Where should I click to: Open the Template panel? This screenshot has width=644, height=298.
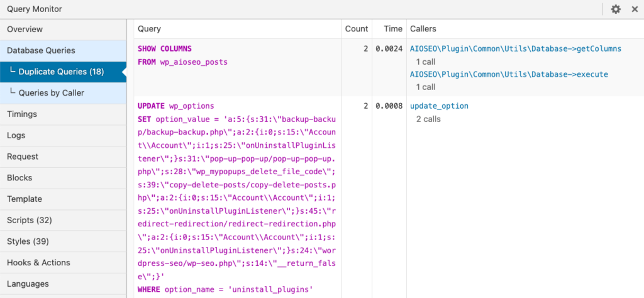point(64,199)
